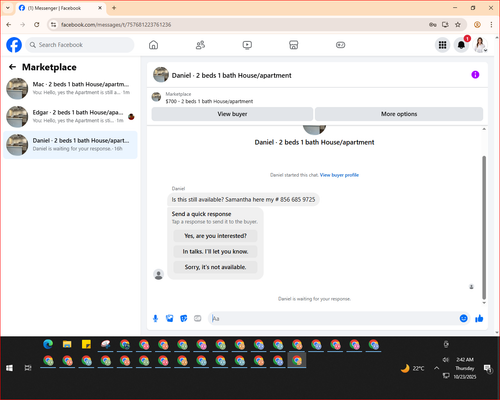Send quick reply Yes, are you interested?
Screen dimensions: 500x400
click(x=215, y=236)
